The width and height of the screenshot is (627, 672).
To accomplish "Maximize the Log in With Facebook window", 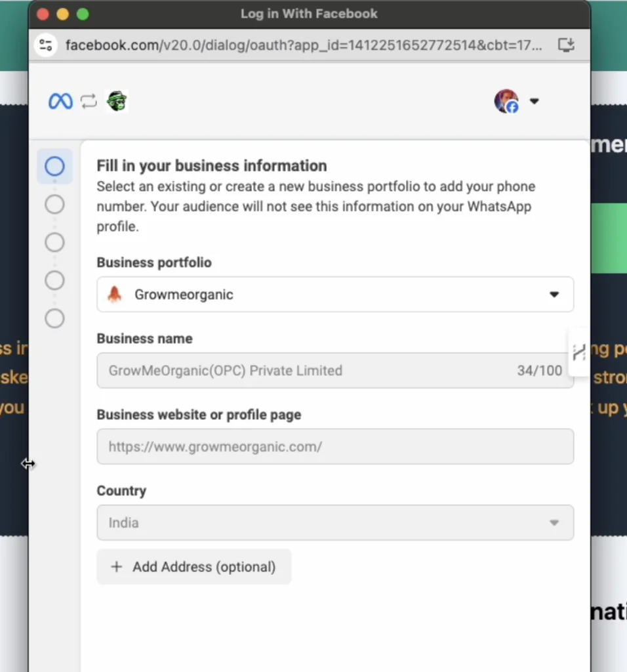I will point(83,14).
